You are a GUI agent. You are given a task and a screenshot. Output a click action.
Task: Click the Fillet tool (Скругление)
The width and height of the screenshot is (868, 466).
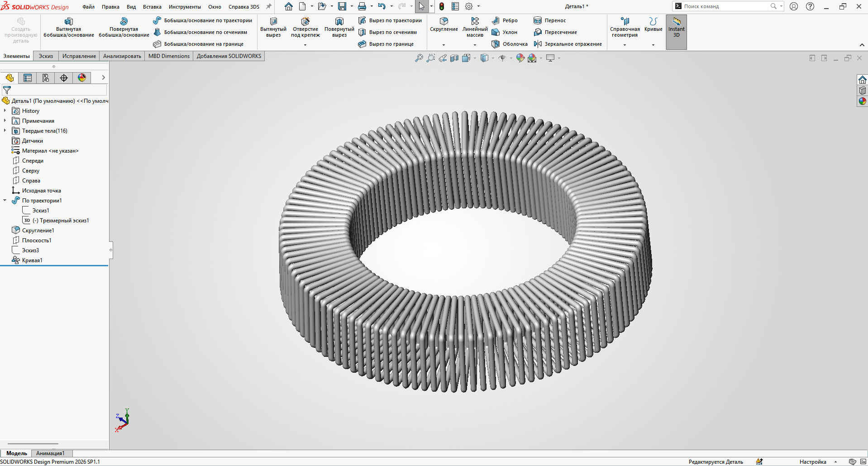[444, 22]
